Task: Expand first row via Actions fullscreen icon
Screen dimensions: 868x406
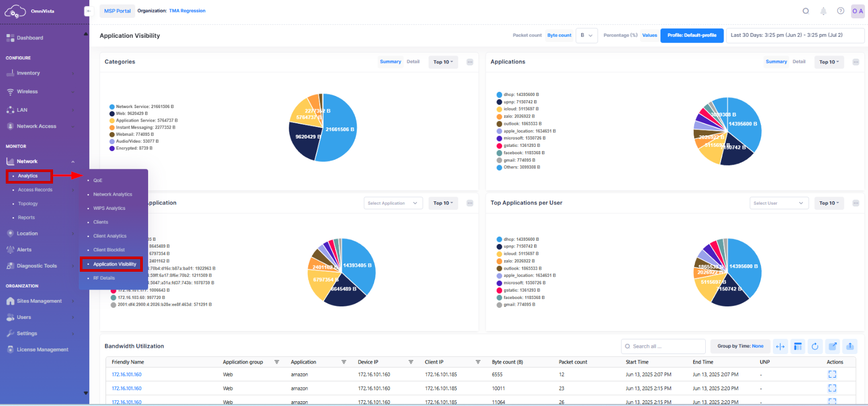Action: [832, 375]
